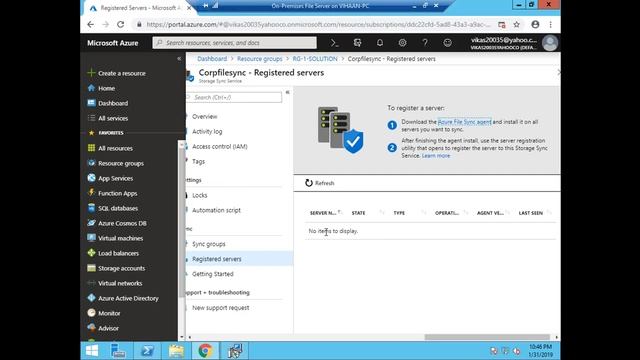Click the Function Apps lightning icon
The width and height of the screenshot is (640, 360).
[x=91, y=193]
